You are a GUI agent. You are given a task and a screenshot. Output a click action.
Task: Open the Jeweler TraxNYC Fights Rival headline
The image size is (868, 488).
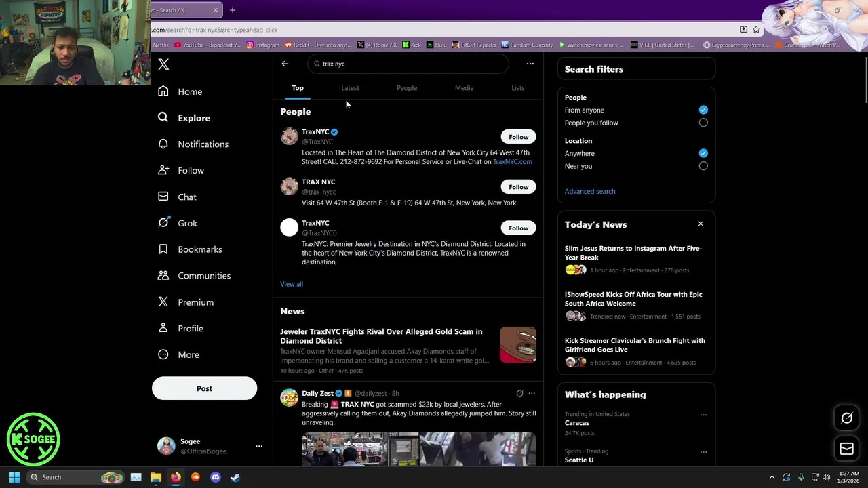381,336
